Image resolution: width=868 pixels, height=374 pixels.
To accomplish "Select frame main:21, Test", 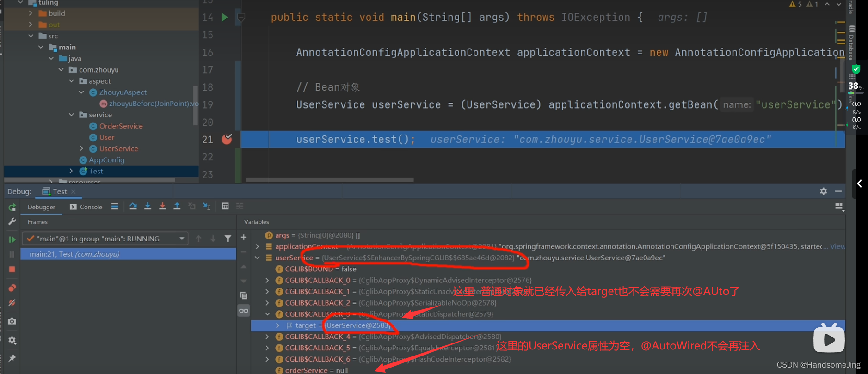I will [128, 254].
